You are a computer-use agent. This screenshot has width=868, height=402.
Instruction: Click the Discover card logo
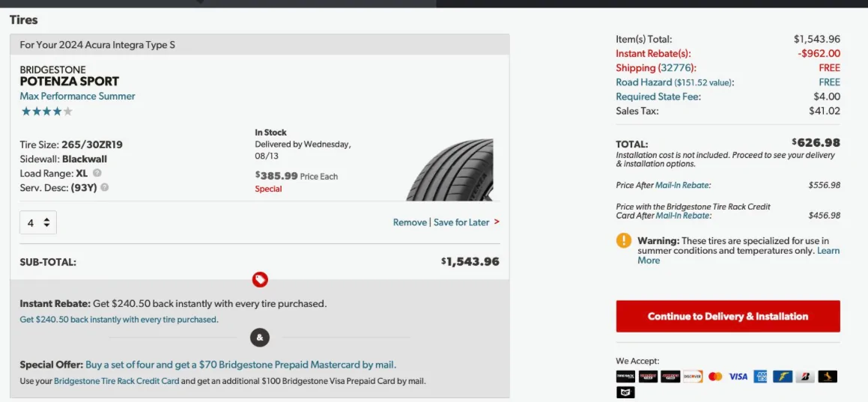(x=693, y=377)
